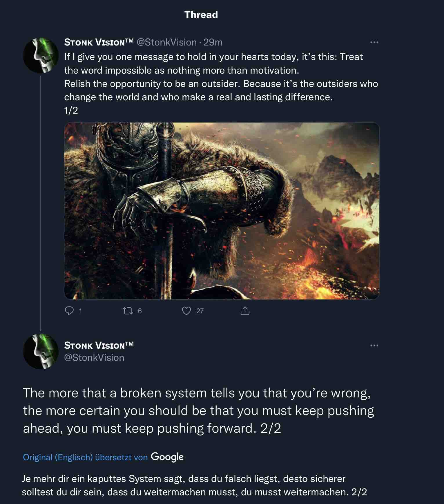The image size is (444, 504).
Task: Click the share icon under the first tweet
Action: [245, 311]
